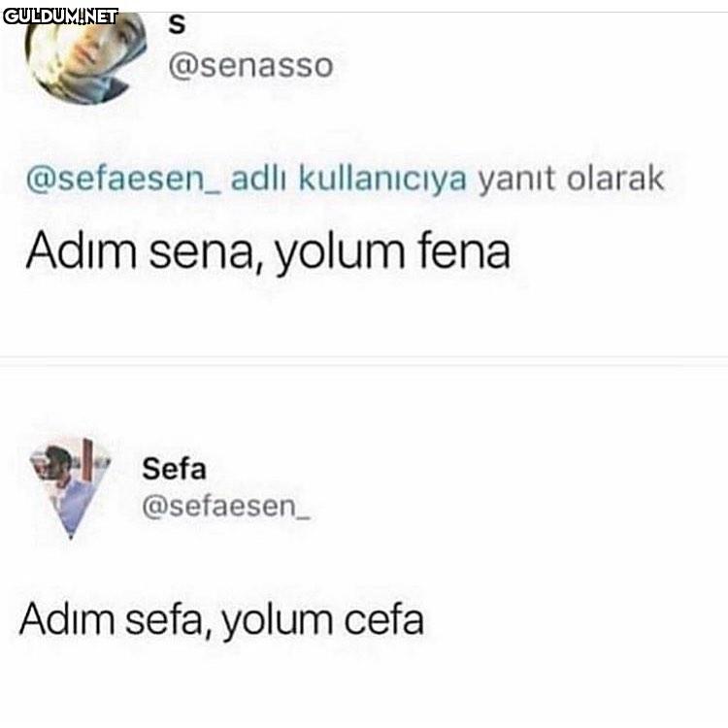Select the bold "Sefa" display name
The width and height of the screenshot is (728, 728).
tap(174, 469)
